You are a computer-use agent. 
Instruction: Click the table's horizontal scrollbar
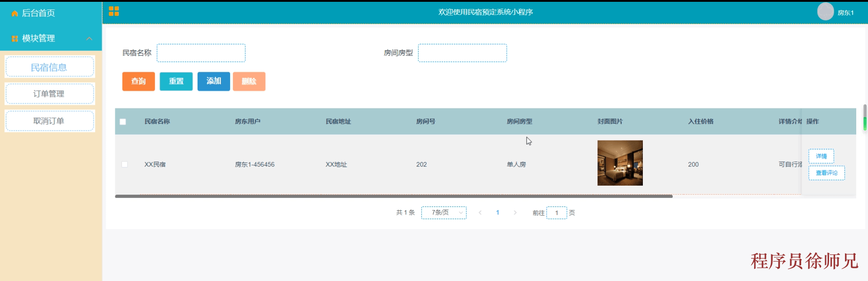[393, 196]
